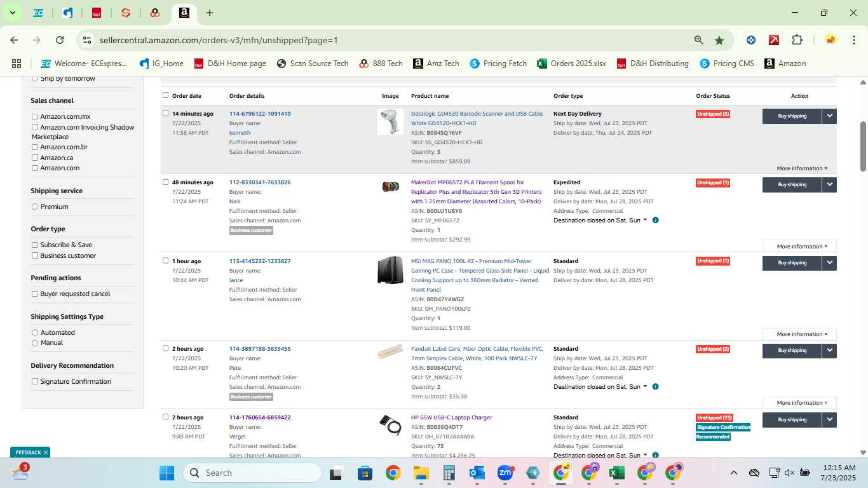Click info icon beside Panduit destination closed
The image size is (868, 488).
click(x=655, y=387)
